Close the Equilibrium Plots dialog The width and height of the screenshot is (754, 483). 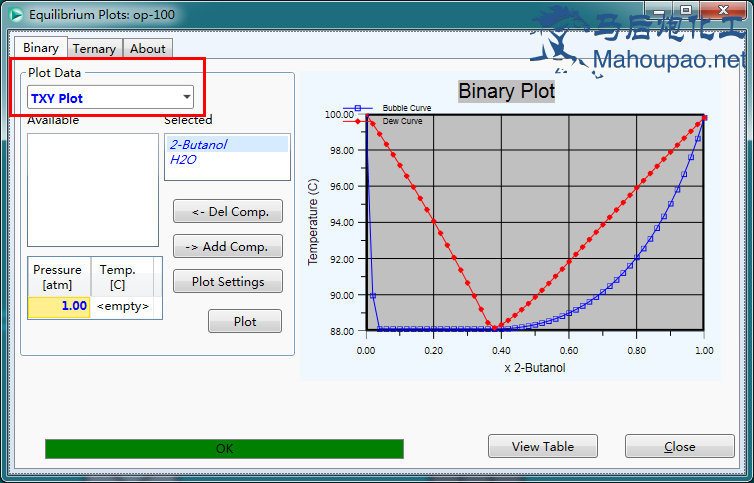point(679,447)
